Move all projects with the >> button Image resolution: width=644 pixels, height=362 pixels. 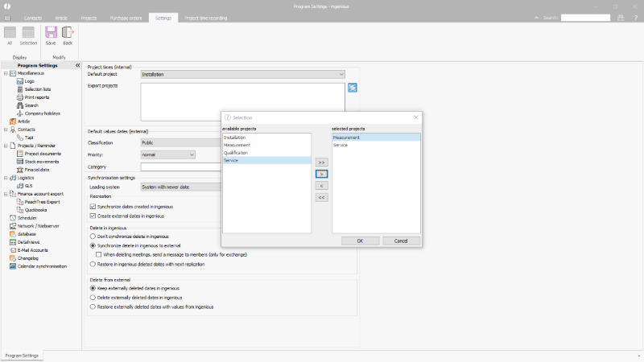(x=321, y=162)
